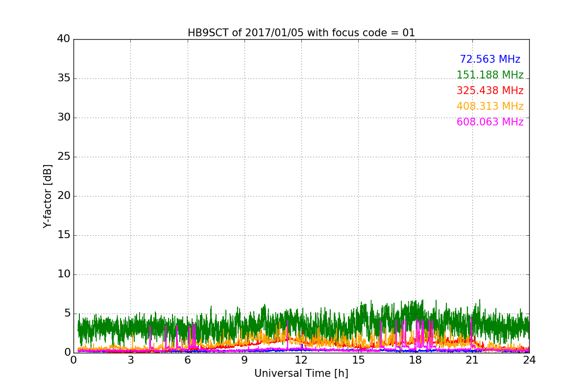Click the y-axis tick value 40
This screenshot has width=588, height=392.
64,39
